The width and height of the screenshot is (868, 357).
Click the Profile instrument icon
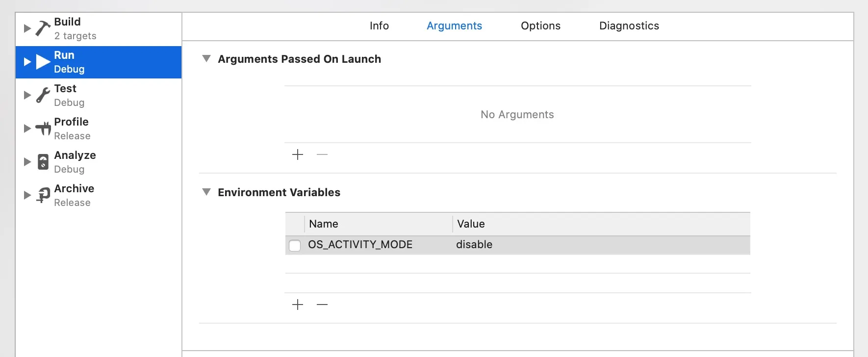43,128
